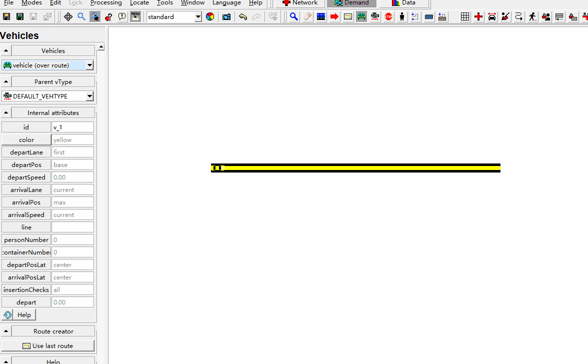588x364 pixels.
Task: Click the sidebar scroll up arrow
Action: [x=101, y=47]
